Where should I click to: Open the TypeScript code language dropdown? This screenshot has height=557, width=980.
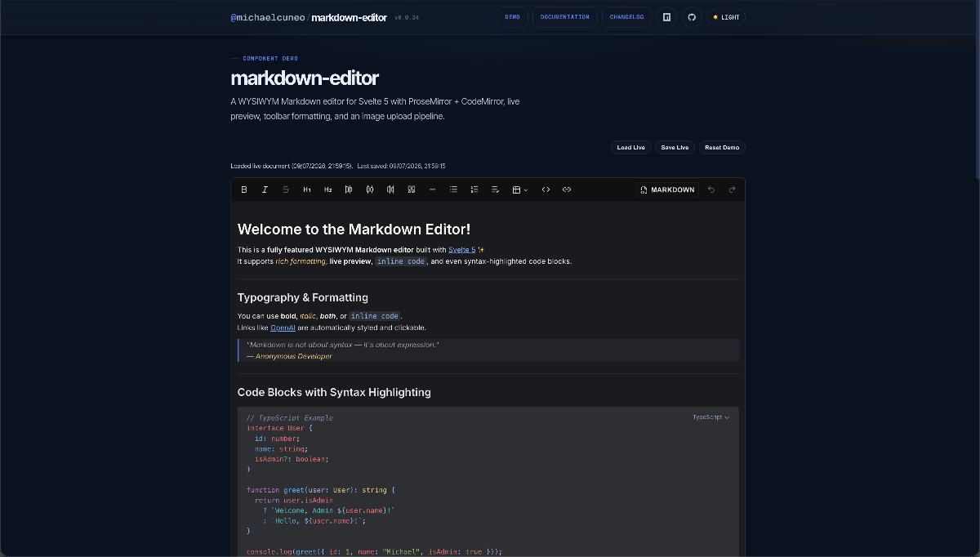[x=711, y=417]
